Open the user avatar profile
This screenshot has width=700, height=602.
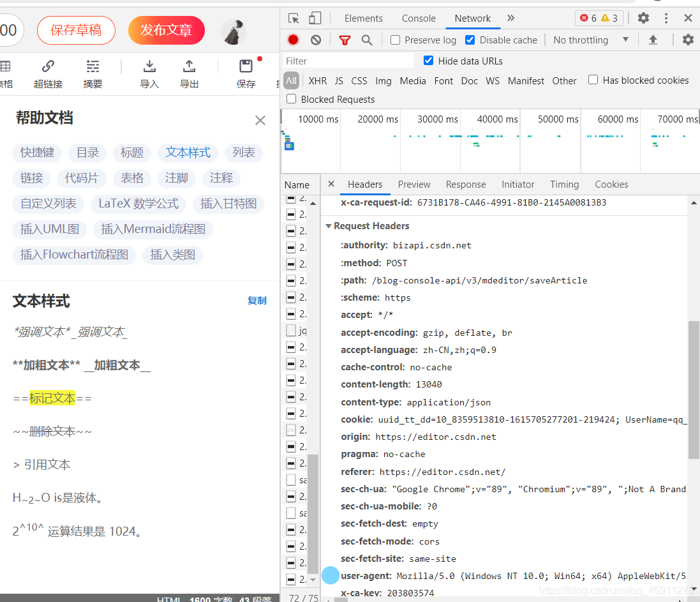pyautogui.click(x=234, y=32)
